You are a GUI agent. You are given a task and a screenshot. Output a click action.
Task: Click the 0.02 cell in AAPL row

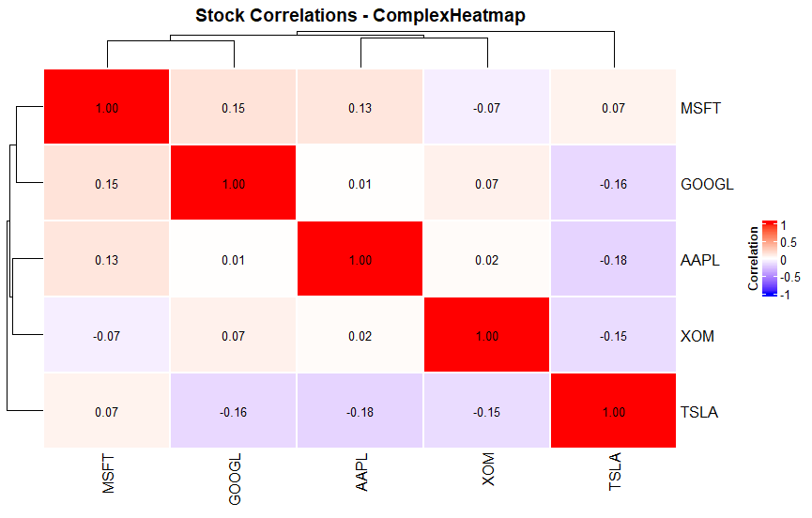point(486,260)
